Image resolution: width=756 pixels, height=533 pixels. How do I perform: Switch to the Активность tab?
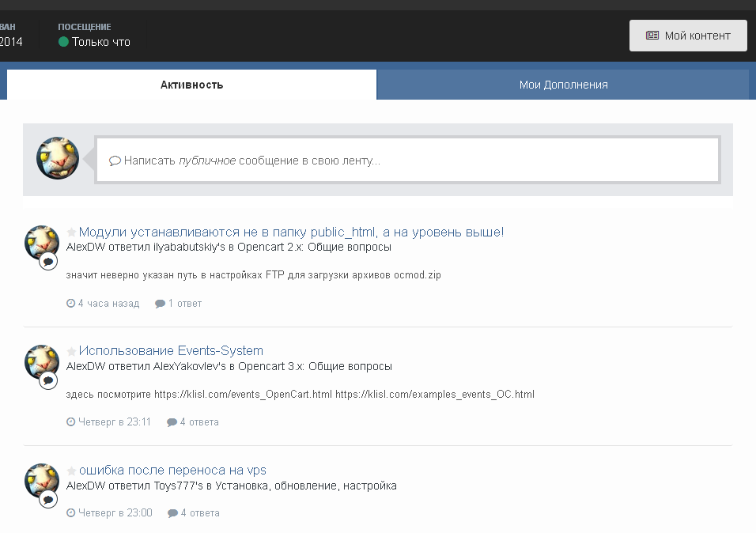[192, 85]
